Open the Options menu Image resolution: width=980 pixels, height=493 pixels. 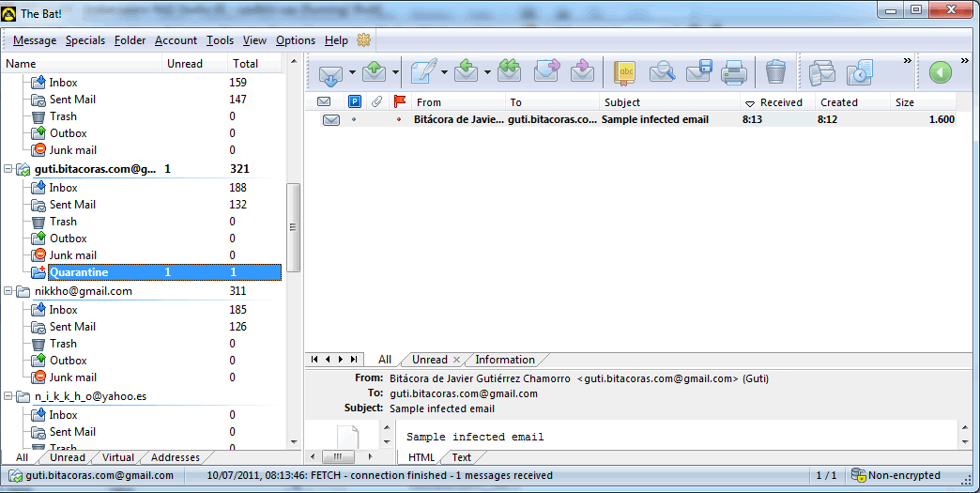coord(296,40)
